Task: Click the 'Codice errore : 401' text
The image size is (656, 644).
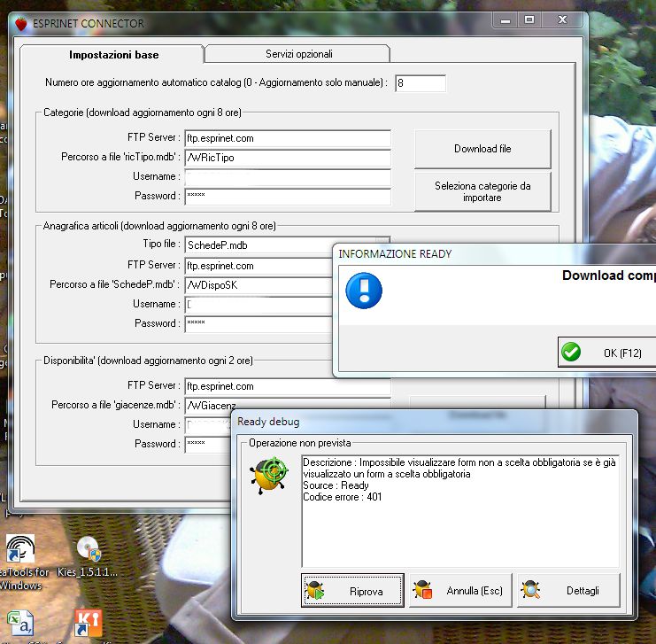Action: click(x=343, y=497)
